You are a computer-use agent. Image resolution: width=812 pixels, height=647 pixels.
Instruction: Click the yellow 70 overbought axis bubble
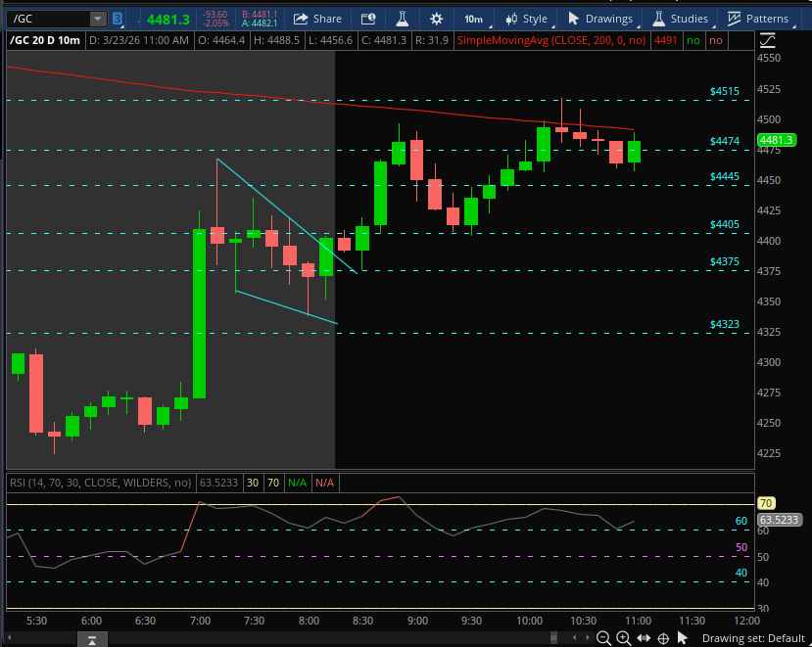[766, 503]
